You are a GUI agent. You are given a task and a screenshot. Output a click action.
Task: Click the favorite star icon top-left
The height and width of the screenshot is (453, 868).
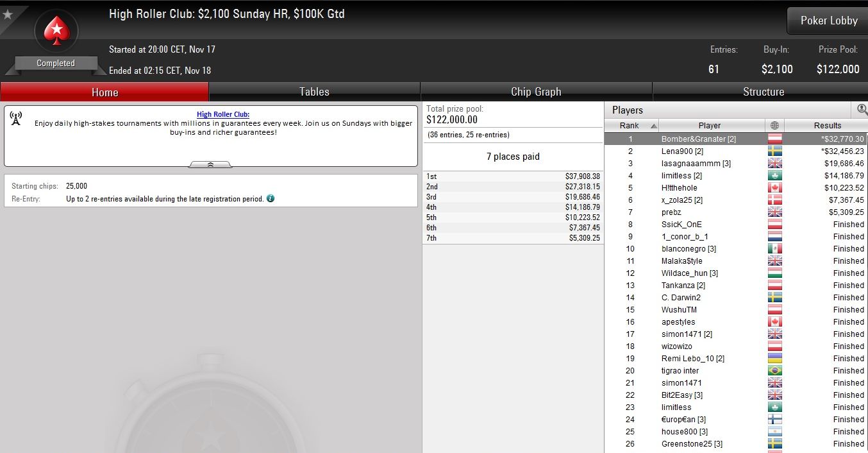[x=8, y=14]
